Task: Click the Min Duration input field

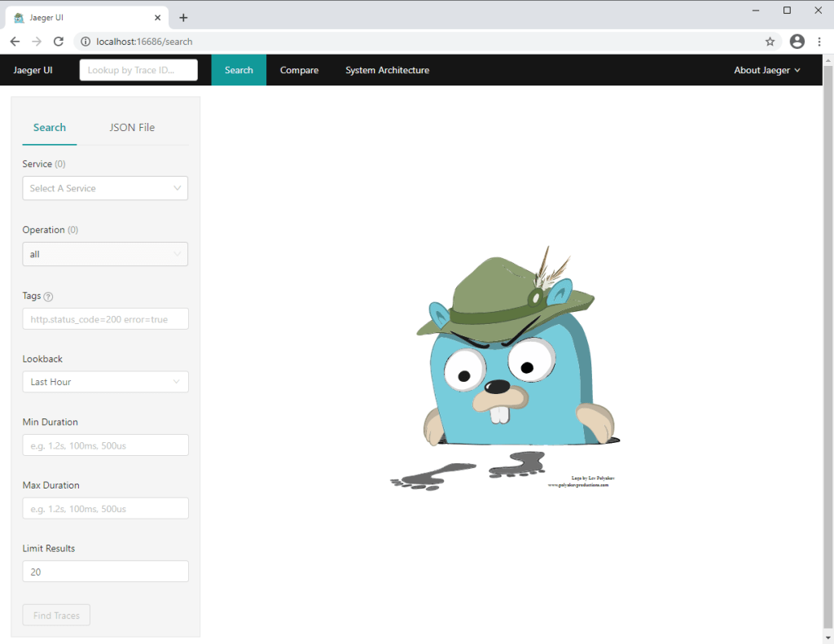Action: click(105, 445)
